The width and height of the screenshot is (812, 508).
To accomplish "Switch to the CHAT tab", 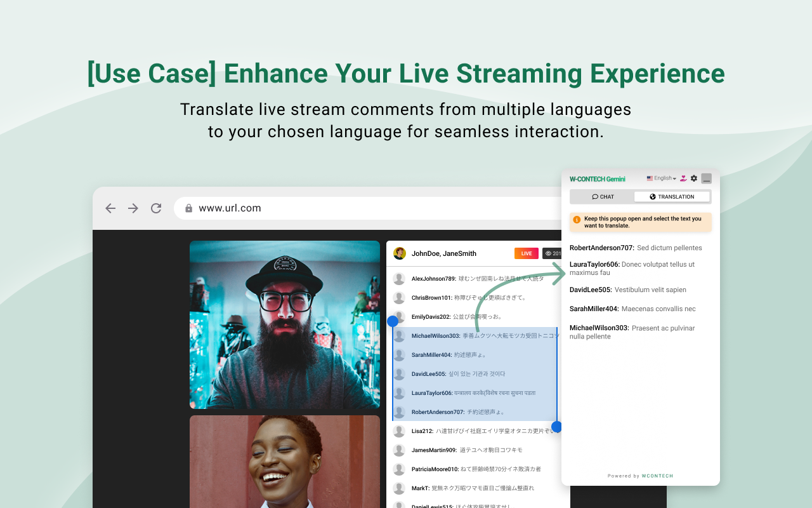I will pyautogui.click(x=603, y=197).
